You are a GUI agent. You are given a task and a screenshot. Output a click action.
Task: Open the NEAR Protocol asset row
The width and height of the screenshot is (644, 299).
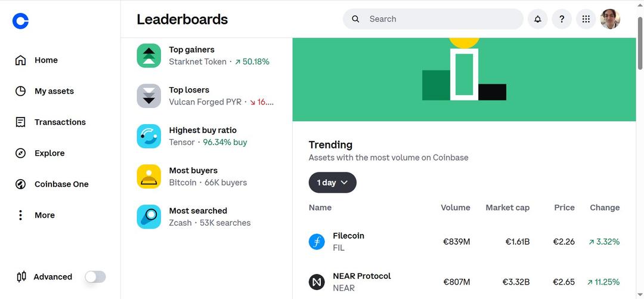point(361,282)
